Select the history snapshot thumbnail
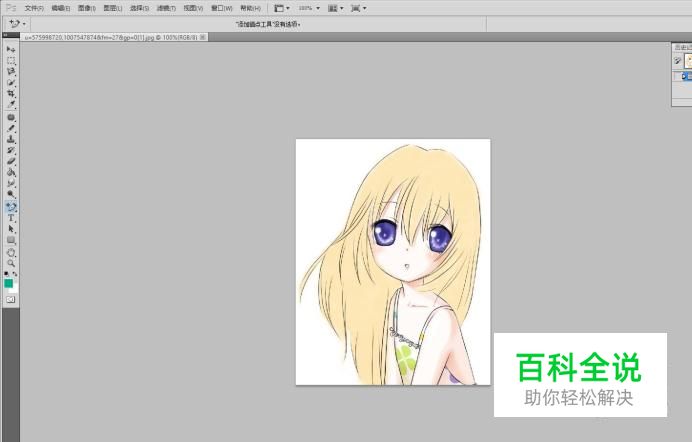The image size is (692, 442). 688,61
